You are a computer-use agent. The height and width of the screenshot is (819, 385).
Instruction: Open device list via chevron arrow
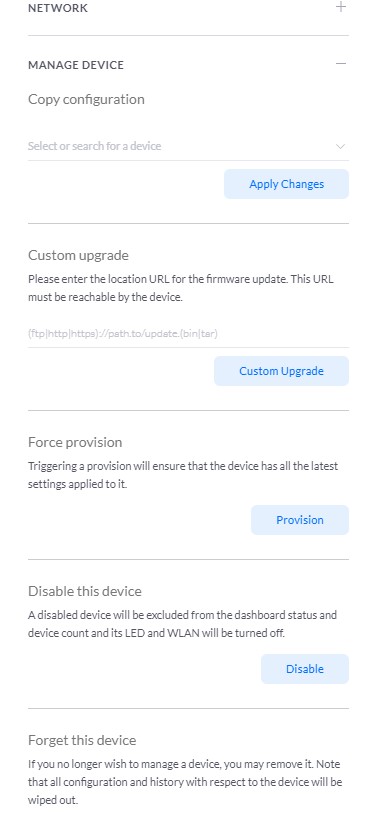[x=341, y=146]
